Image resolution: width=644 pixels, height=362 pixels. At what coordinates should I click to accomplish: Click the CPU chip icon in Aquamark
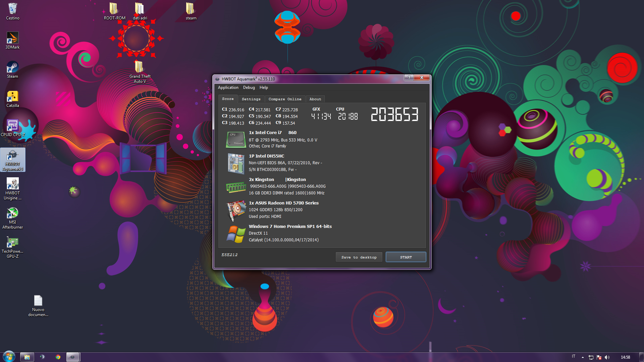[x=236, y=139]
